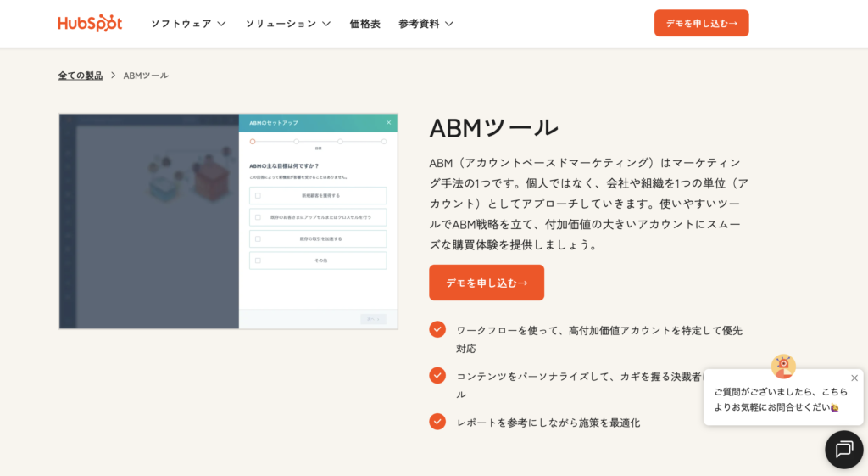Expand the 参考資料 dropdown
This screenshot has height=476, width=868.
click(x=426, y=24)
